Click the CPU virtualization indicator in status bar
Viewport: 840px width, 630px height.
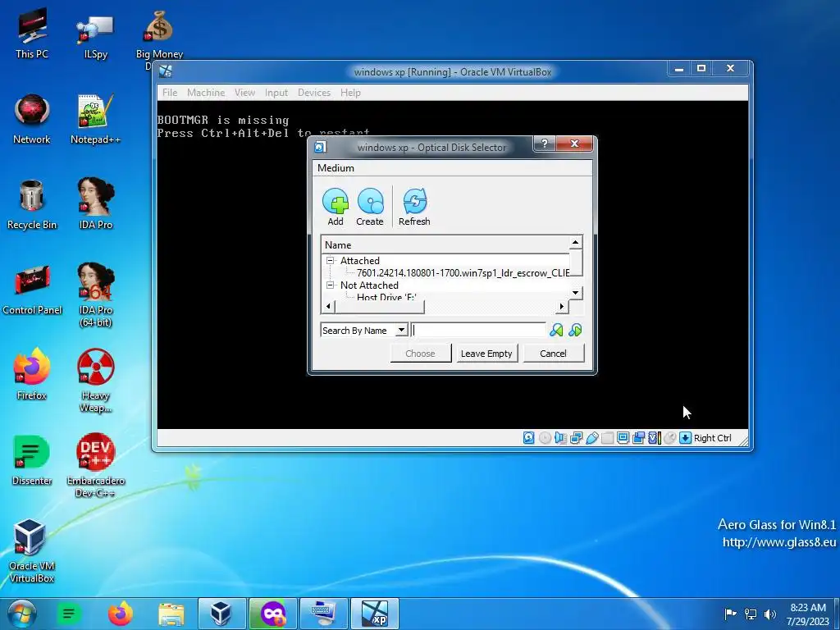click(655, 438)
